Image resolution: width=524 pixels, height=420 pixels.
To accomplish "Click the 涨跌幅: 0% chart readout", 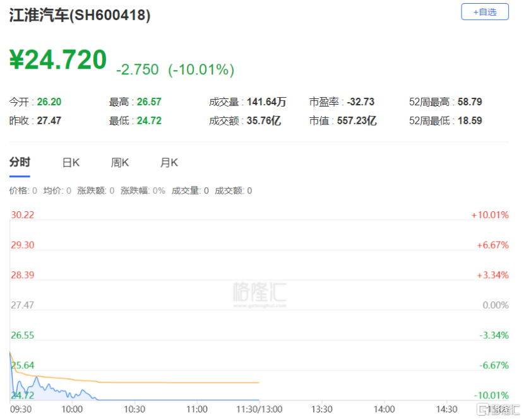I will click(143, 190).
